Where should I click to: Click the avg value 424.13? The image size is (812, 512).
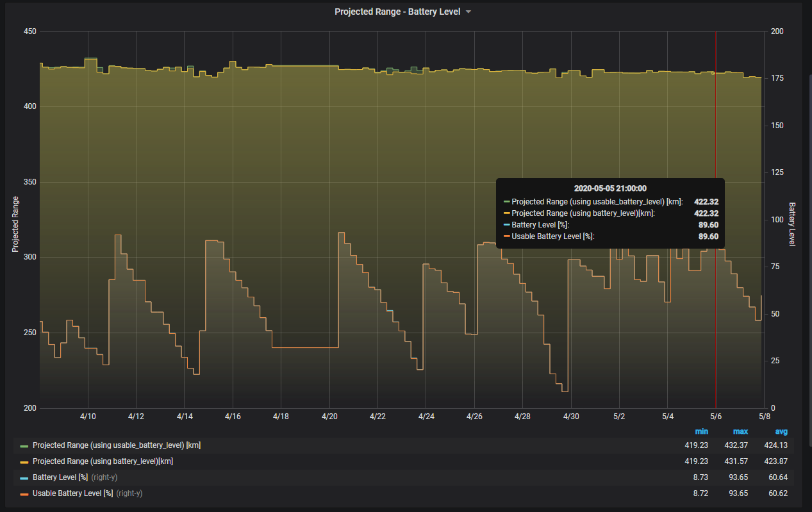(776, 445)
